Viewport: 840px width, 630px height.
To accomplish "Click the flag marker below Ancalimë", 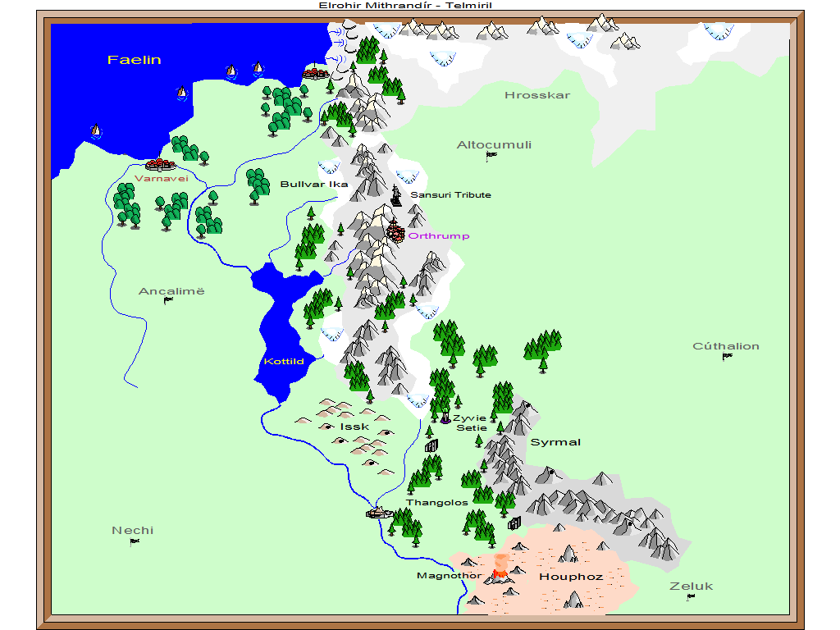I will pos(167,300).
